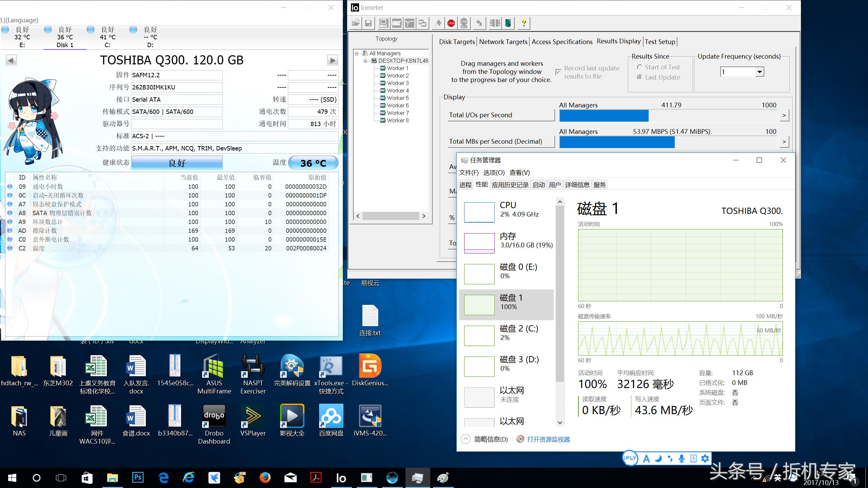Click the Stop All tests icon
The width and height of the screenshot is (868, 488).
pos(464,23)
